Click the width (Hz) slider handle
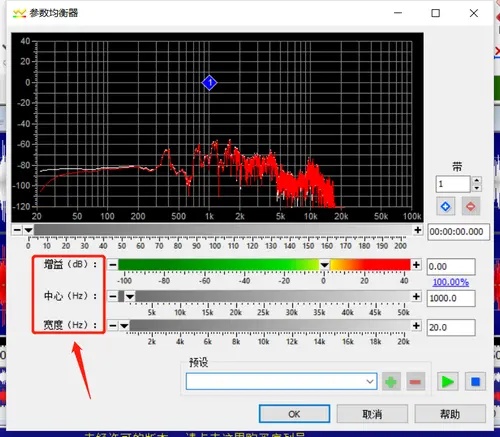 click(124, 326)
